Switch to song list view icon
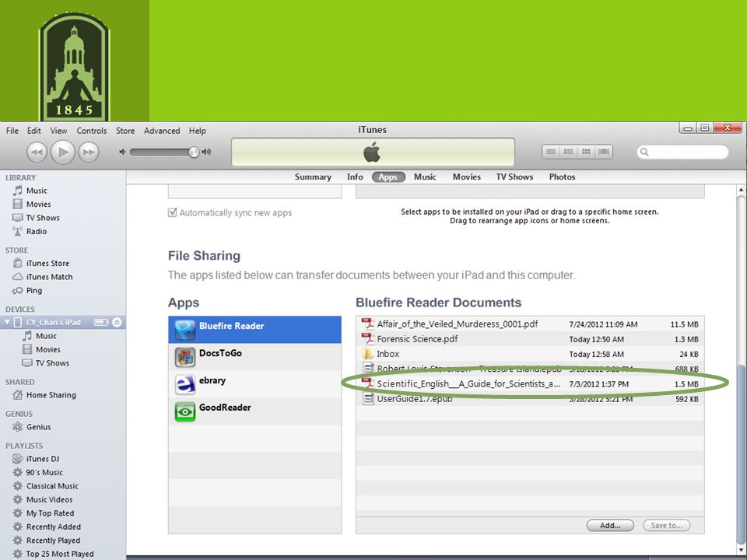The image size is (747, 560). (x=551, y=152)
